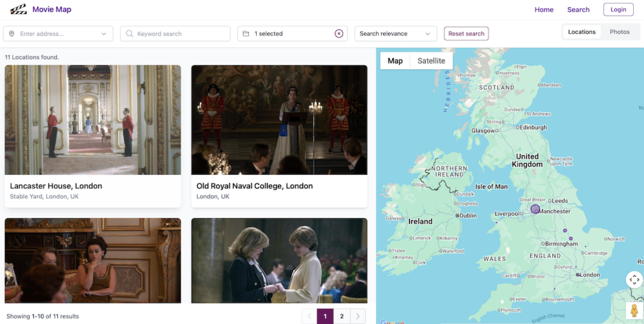Go to next results page arrow
The width and height of the screenshot is (644, 324).
pyautogui.click(x=357, y=316)
